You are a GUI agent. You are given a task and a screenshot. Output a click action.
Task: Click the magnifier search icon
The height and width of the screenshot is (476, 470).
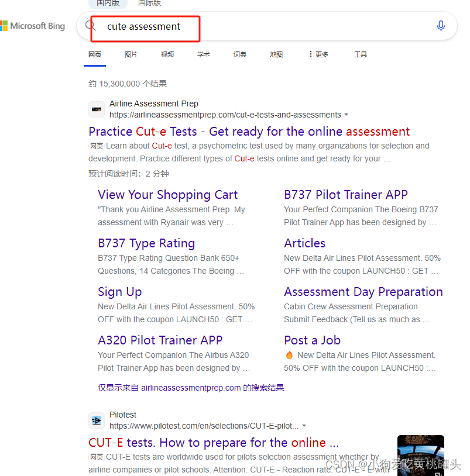tap(90, 26)
